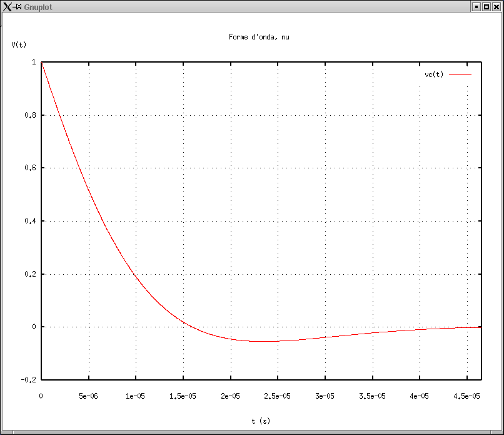Select the vc(t) legend label
The image size is (504, 435).
(x=434, y=74)
